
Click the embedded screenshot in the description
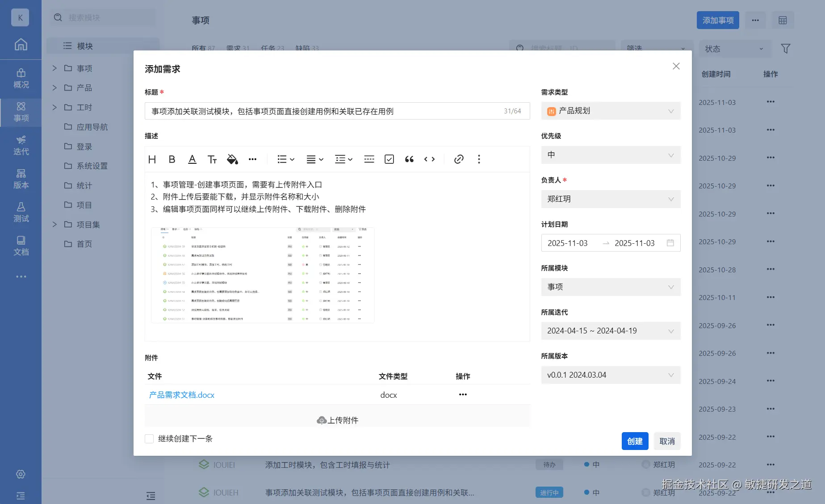pyautogui.click(x=263, y=275)
